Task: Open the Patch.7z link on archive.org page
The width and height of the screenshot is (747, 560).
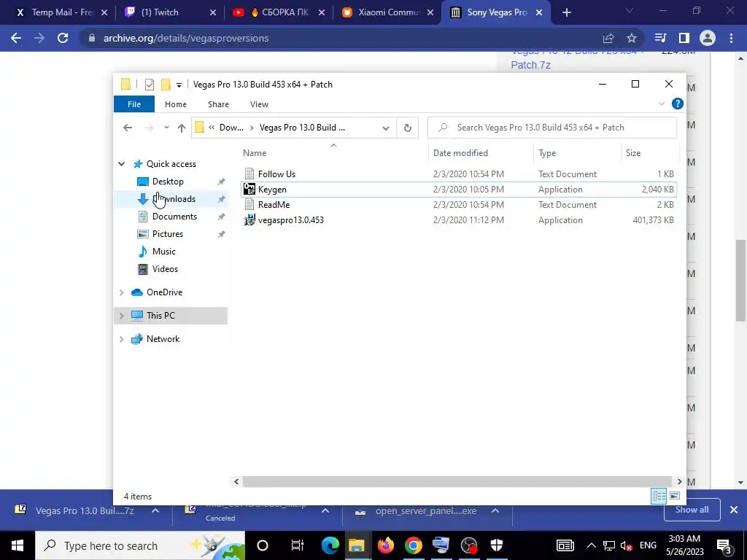Action: 530,65
